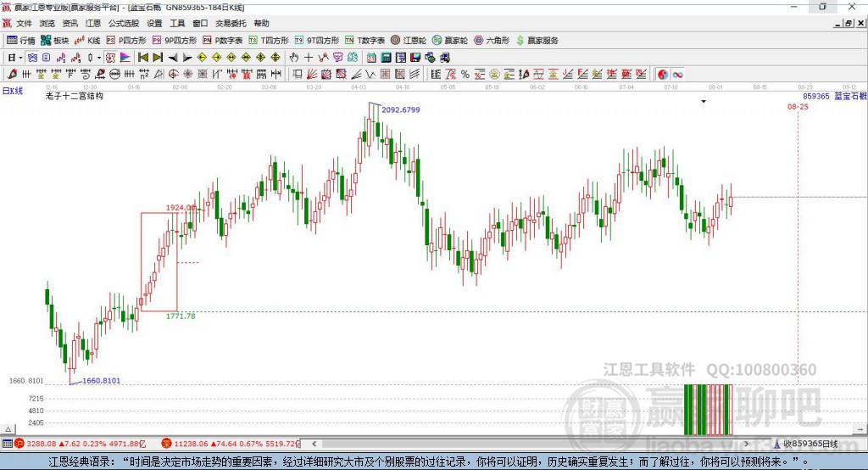Click the 11238.06 Shenzhen index status
Screen dimensions: 868x470
(x=190, y=444)
